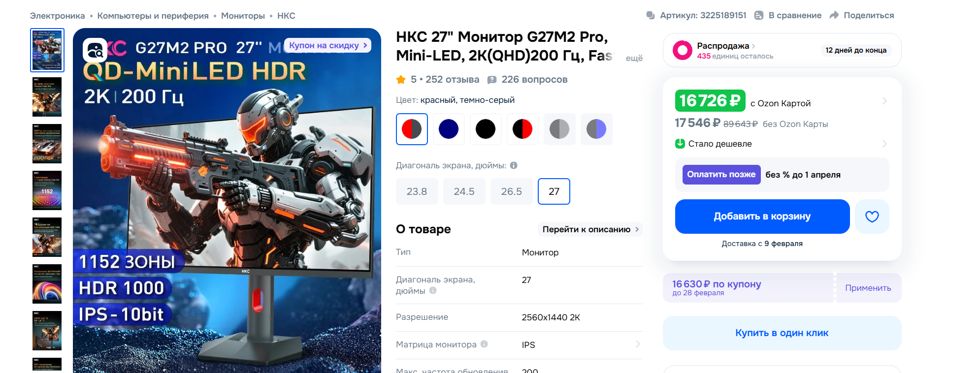Image resolution: width=980 pixels, height=373 pixels.
Task: Copy article number via the copy icon
Action: (651, 15)
